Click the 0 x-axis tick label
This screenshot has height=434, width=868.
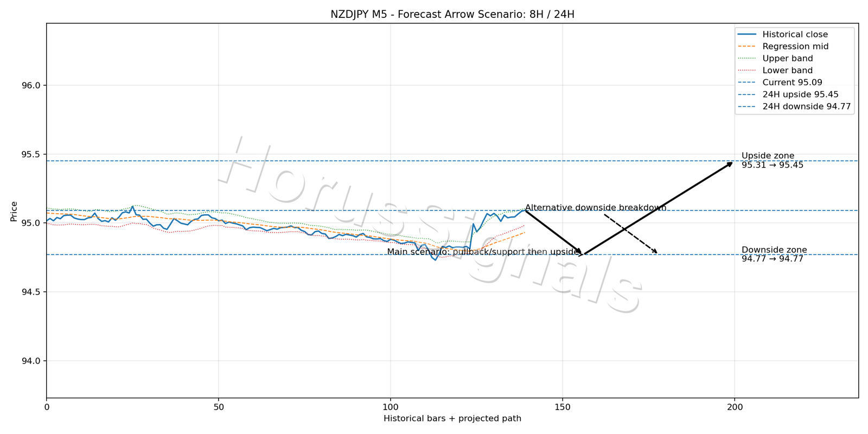(x=47, y=406)
